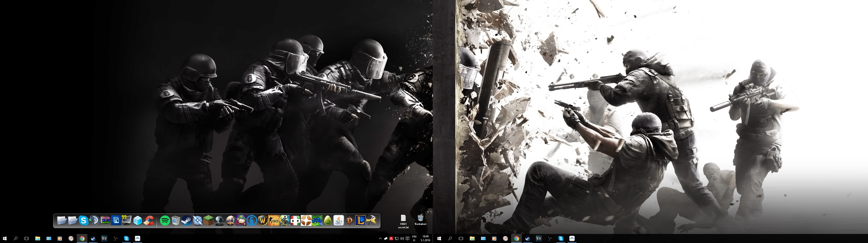
Task: Open Minecraft from the dock
Action: click(208, 221)
